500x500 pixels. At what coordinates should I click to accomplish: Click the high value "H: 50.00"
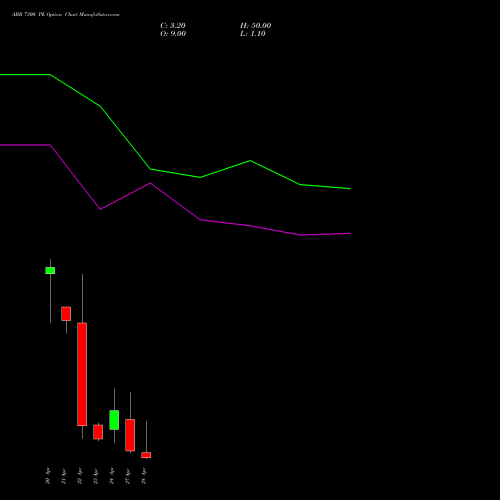pos(256,25)
